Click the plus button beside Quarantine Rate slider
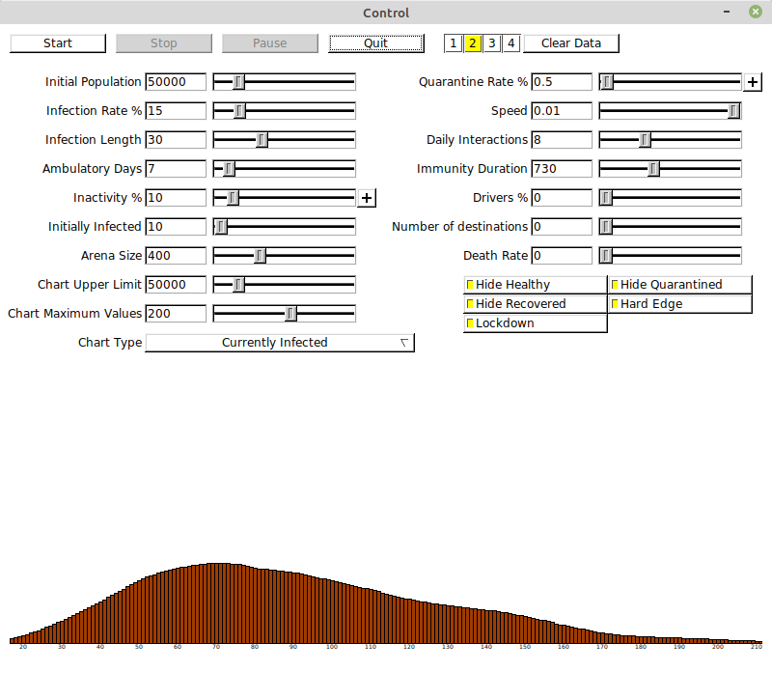 point(753,82)
